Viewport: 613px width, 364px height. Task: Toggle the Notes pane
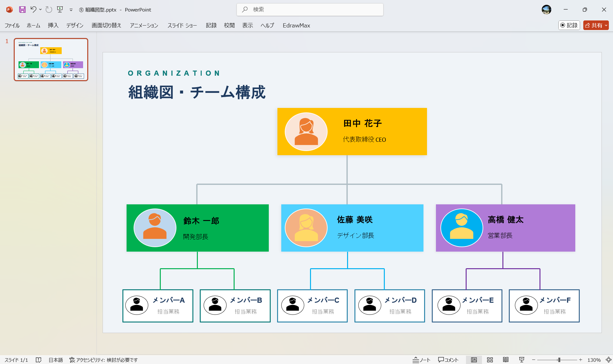[x=421, y=360]
